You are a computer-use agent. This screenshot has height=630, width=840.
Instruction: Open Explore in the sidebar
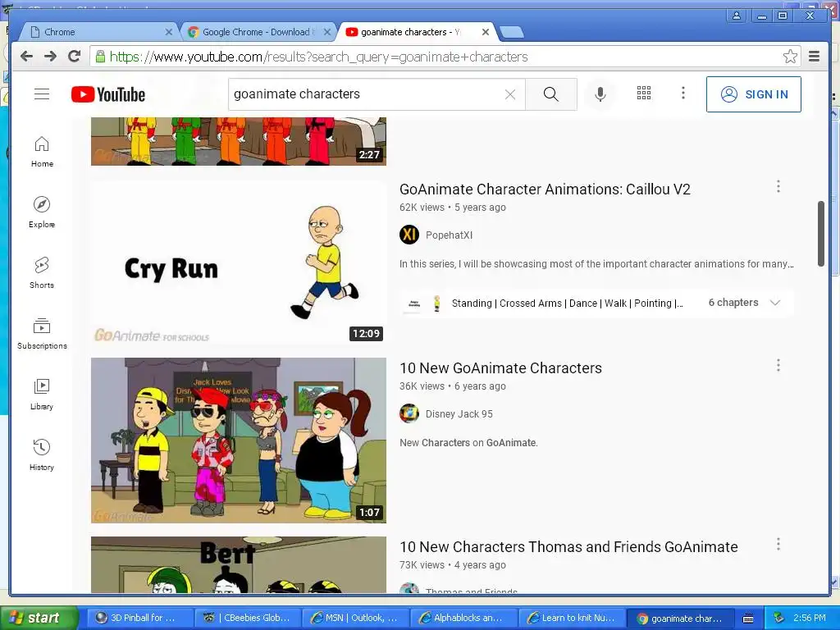point(42,212)
